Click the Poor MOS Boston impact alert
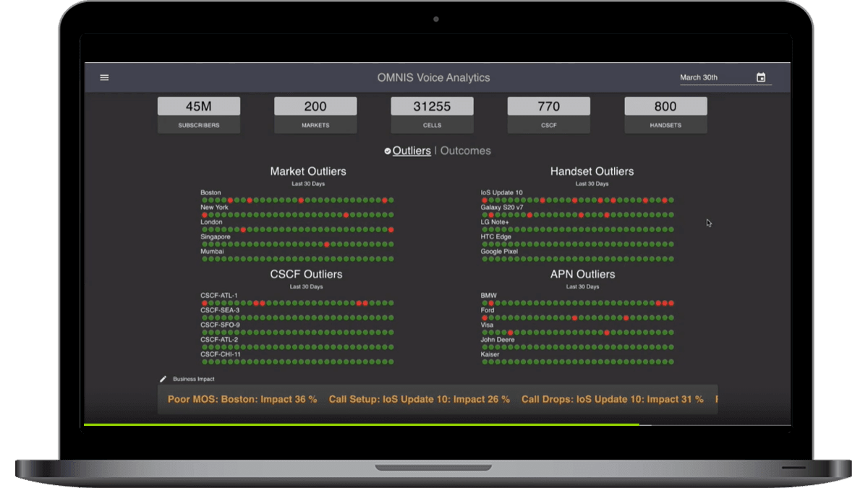The image size is (868, 488). [242, 399]
